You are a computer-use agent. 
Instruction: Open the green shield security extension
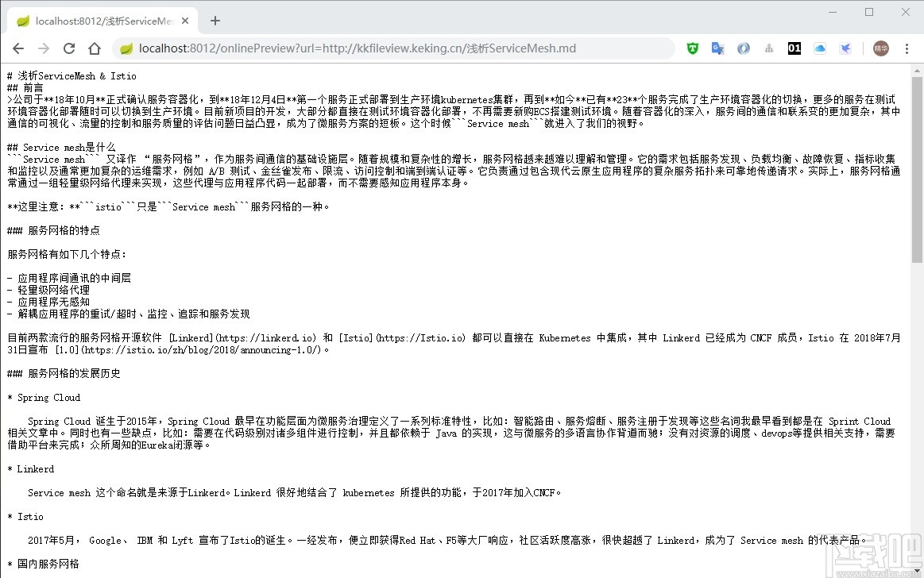coord(692,48)
